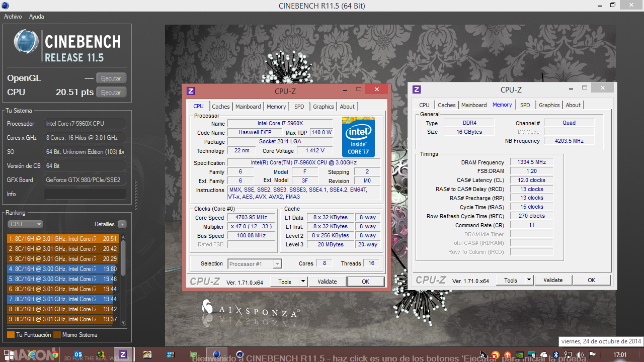The width and height of the screenshot is (644, 362).
Task: Click the Cinebench app icon in the title bar
Action: pos(6,6)
